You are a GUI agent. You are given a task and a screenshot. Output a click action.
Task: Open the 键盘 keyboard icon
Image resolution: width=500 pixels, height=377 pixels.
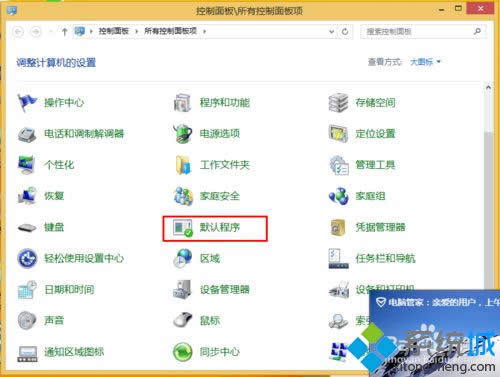(27, 228)
